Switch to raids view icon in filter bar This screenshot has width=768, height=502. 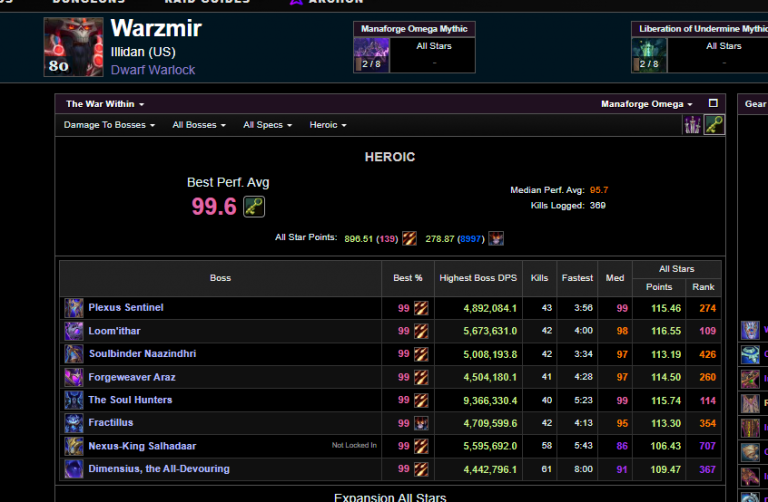692,125
